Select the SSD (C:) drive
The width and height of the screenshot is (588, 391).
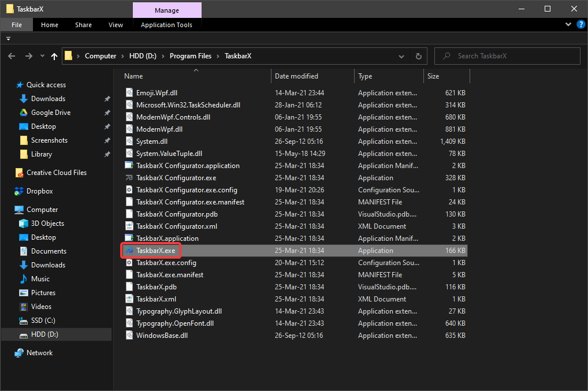pos(43,321)
